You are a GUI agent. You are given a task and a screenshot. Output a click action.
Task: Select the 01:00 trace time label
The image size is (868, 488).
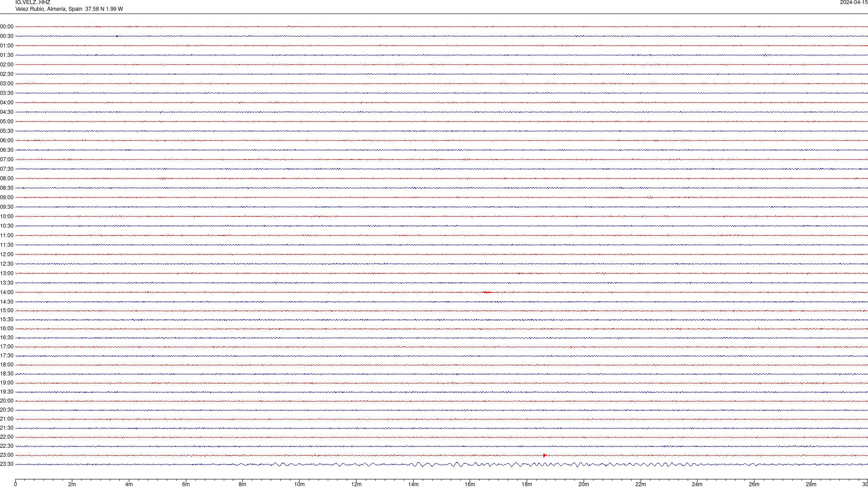click(7, 46)
